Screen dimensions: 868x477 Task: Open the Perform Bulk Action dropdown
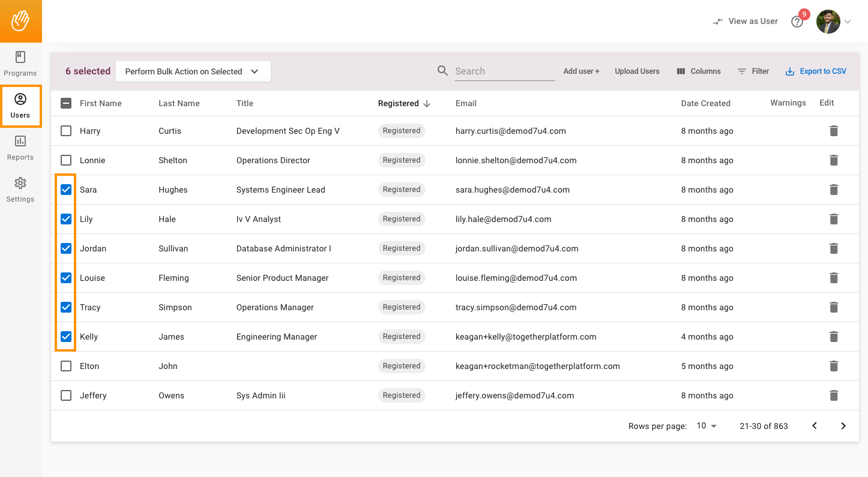(x=193, y=71)
